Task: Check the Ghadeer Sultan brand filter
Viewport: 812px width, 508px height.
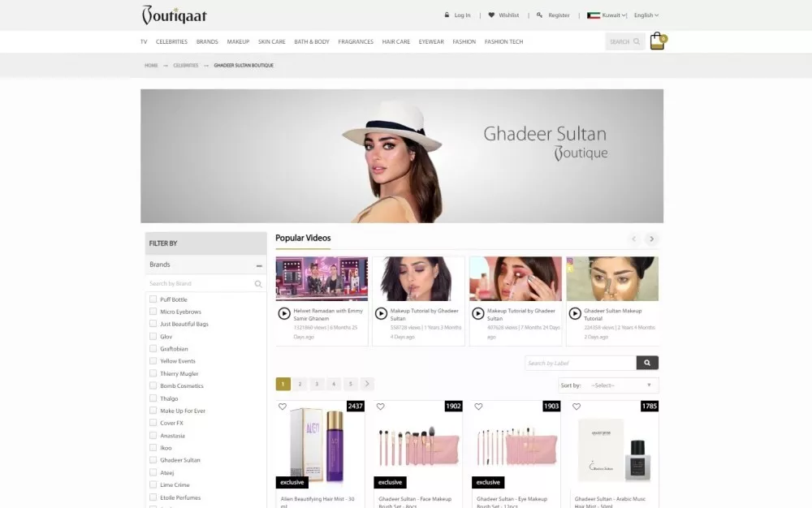Action: pos(153,460)
